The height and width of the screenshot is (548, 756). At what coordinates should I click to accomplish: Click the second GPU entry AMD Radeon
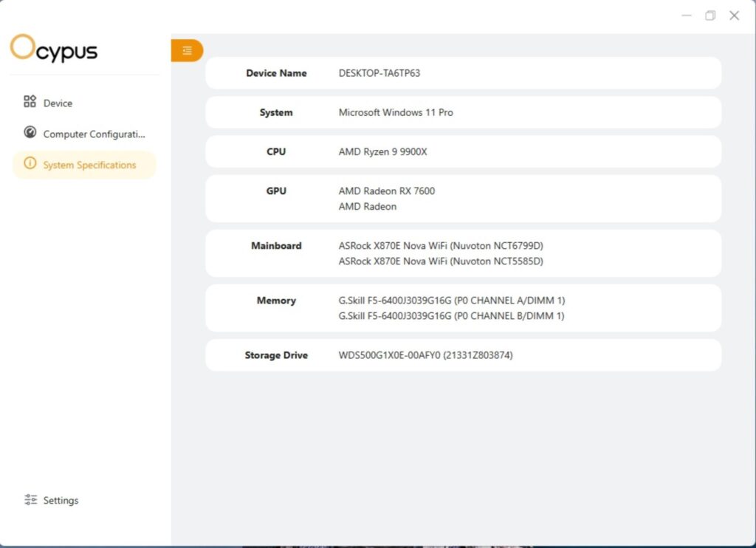(368, 207)
